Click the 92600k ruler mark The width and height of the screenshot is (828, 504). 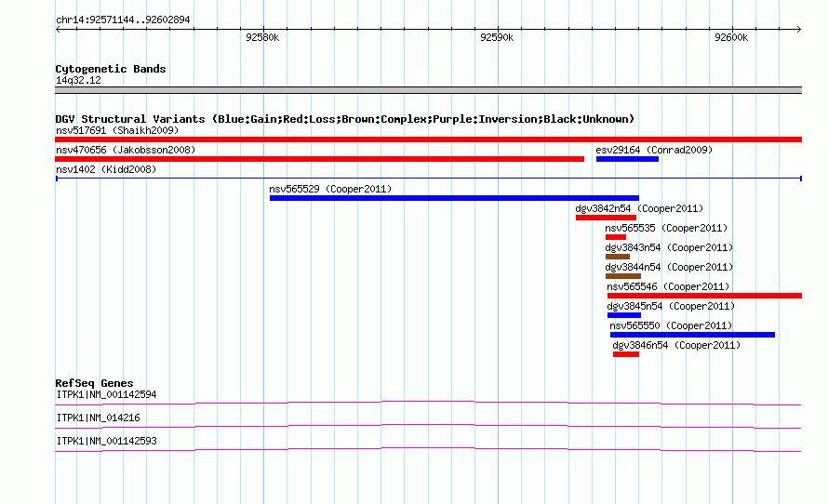tap(731, 37)
